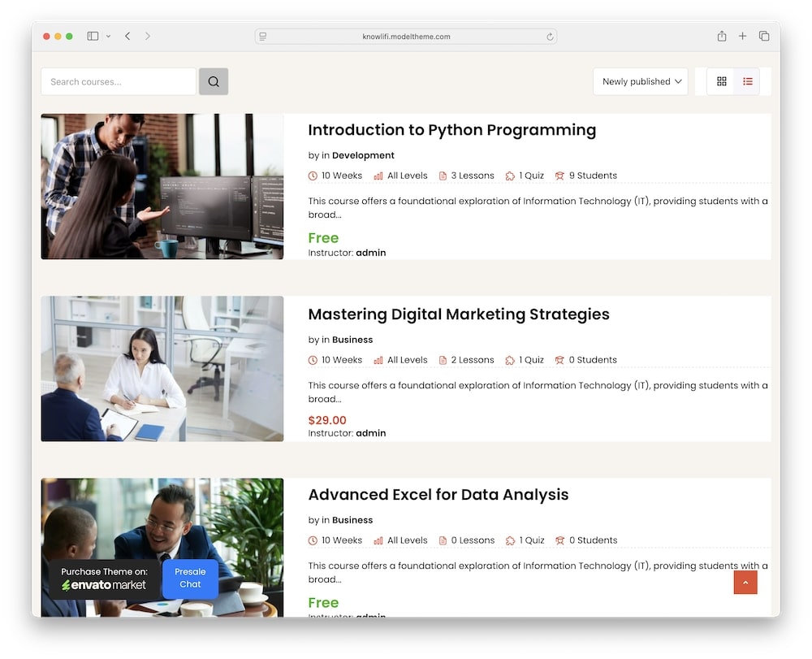Click the green full-screen window button
The height and width of the screenshot is (659, 812).
point(69,37)
